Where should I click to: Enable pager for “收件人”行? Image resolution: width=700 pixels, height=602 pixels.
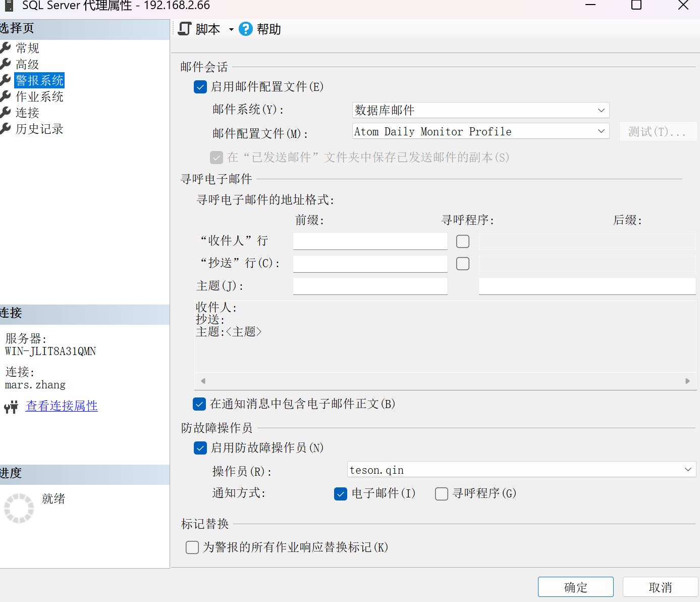[x=463, y=241]
